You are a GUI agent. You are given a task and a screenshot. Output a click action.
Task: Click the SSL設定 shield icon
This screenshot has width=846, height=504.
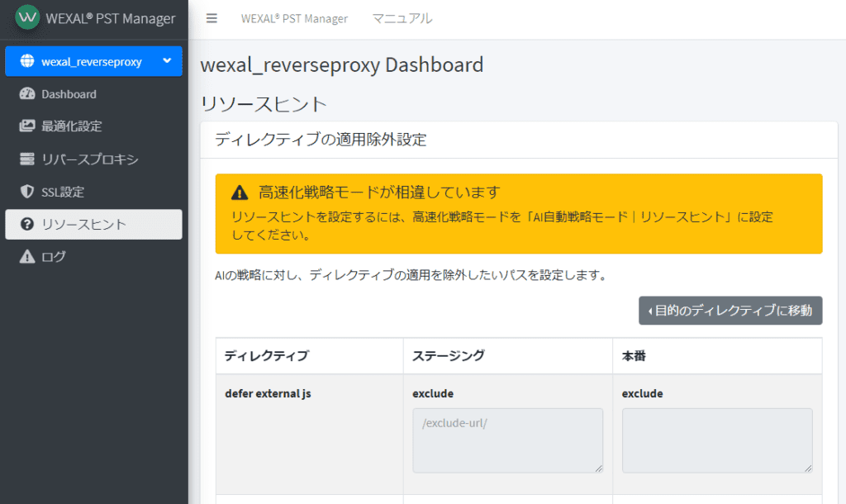click(27, 192)
